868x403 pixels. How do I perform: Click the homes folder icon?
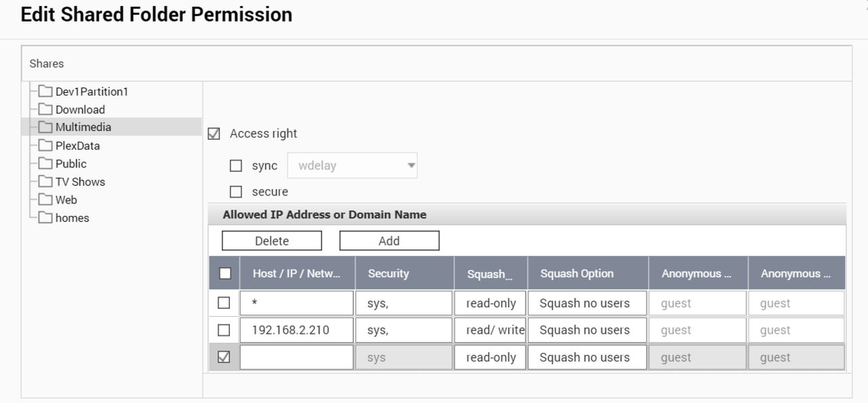coord(45,218)
